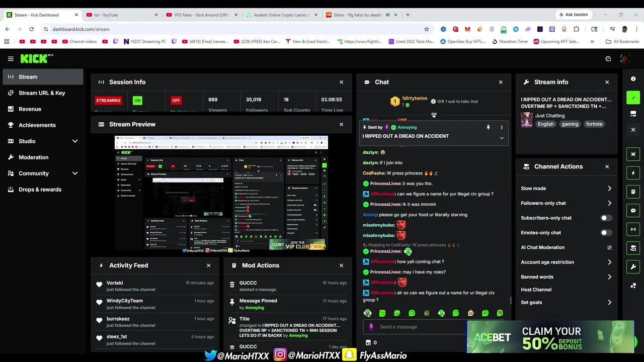Click heart icon next to Vortekl follow
The height and width of the screenshot is (362, 644).
[x=99, y=285]
